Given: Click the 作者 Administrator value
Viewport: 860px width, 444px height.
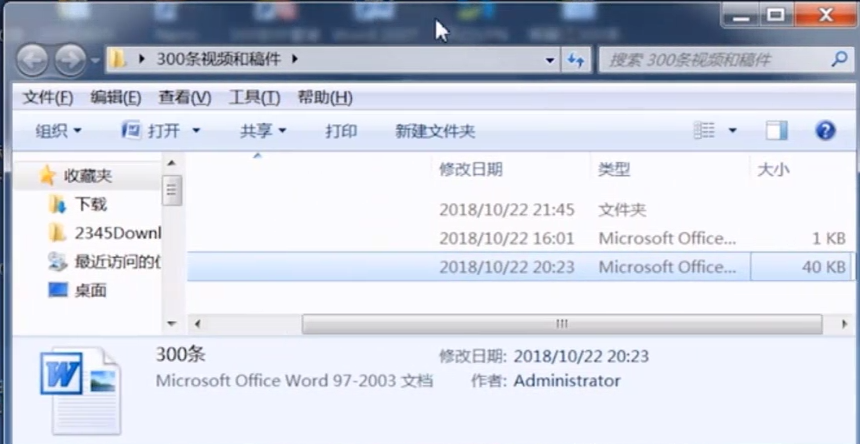Looking at the screenshot, I should coord(567,380).
